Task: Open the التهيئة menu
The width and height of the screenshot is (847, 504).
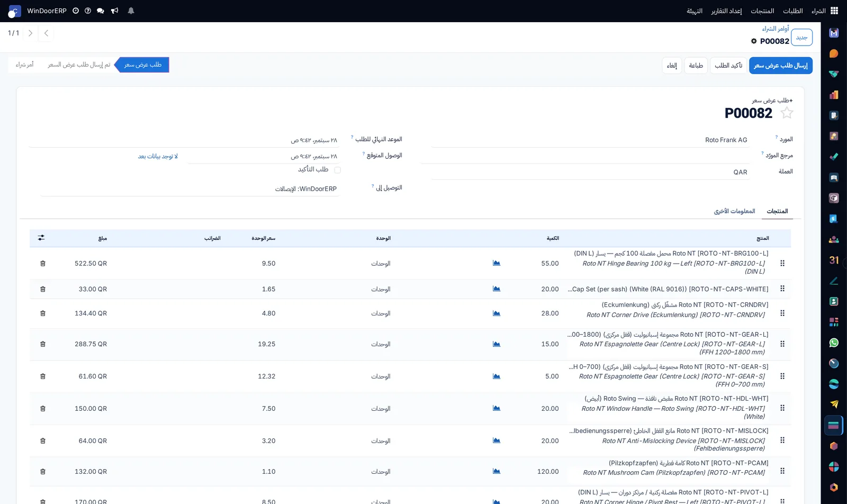Action: pos(695,11)
